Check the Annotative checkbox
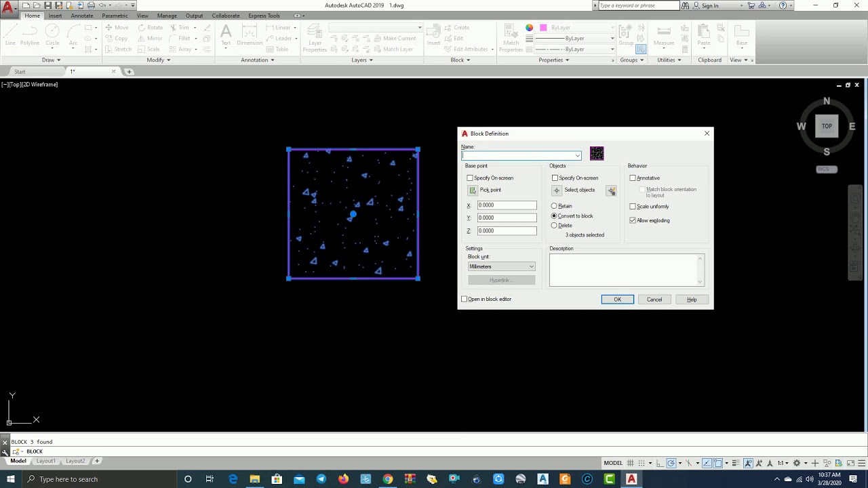868x488 pixels. click(633, 178)
